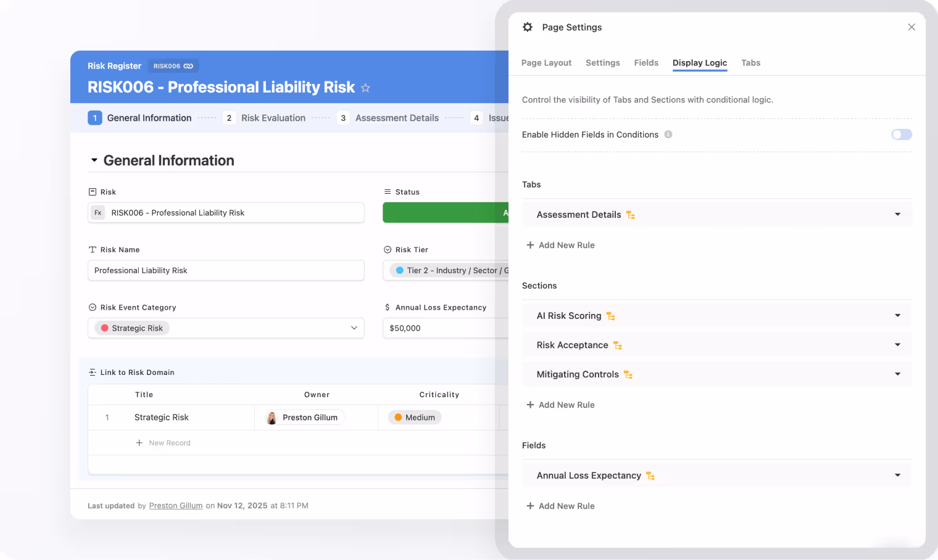
Task: Switch to the Page Layout tab
Action: pos(546,63)
